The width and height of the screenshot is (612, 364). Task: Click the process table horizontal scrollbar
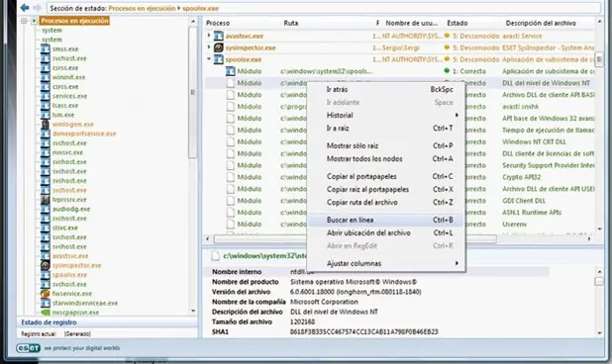(x=355, y=238)
